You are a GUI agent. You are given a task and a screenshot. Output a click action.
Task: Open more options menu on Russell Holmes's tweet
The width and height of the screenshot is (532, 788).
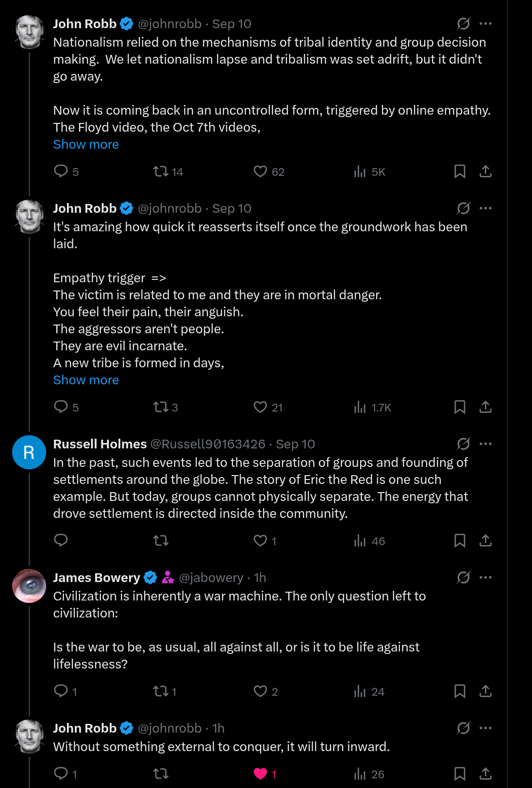click(x=485, y=444)
